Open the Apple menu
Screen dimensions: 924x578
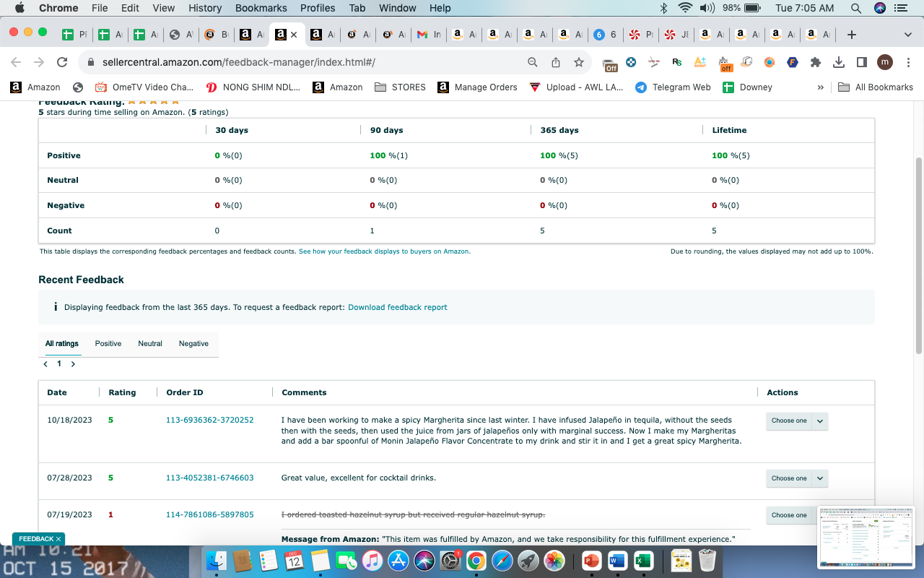[x=19, y=8]
